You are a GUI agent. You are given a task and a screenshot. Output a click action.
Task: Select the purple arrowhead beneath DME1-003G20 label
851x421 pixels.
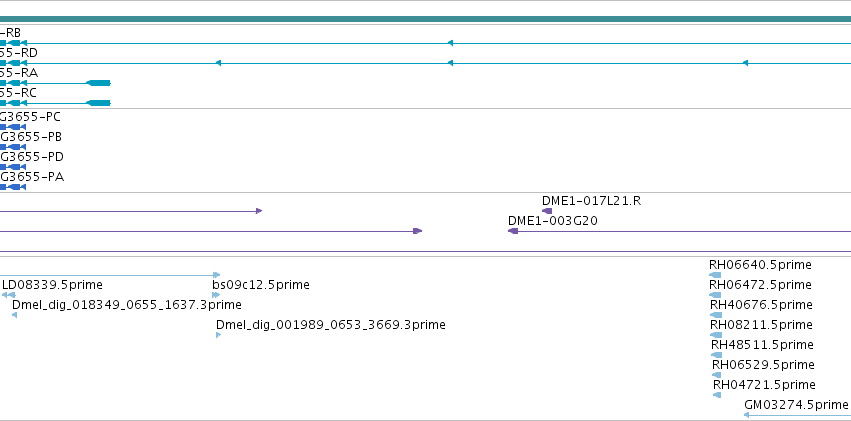pos(513,231)
